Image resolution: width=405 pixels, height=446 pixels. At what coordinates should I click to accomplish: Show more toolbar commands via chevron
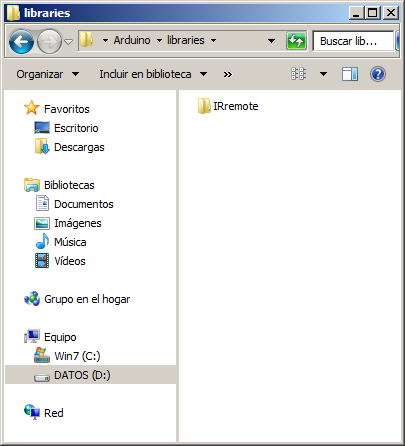[x=228, y=74]
